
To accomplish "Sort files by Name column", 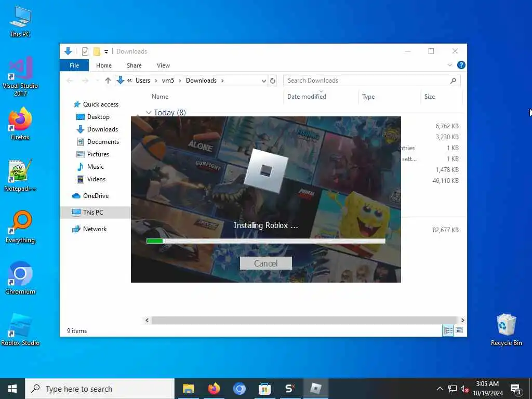I will 160,97.
